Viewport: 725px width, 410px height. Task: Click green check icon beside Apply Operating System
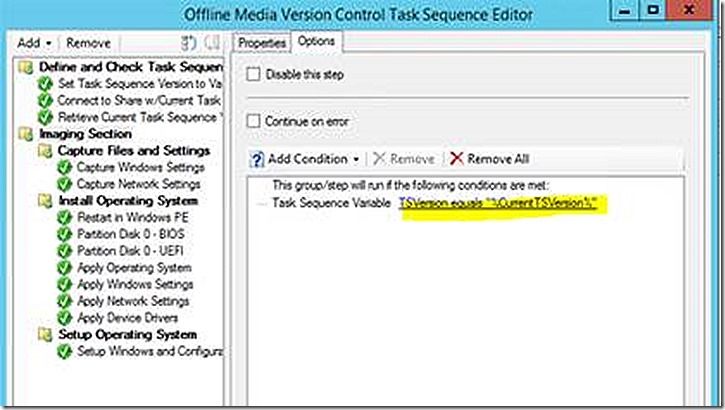[64, 268]
